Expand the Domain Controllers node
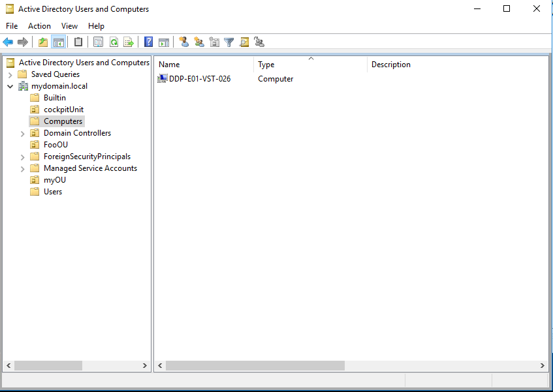 [23, 134]
